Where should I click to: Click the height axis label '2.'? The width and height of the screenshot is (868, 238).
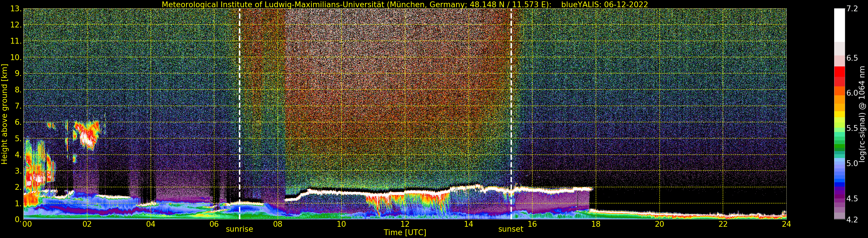click(x=18, y=187)
